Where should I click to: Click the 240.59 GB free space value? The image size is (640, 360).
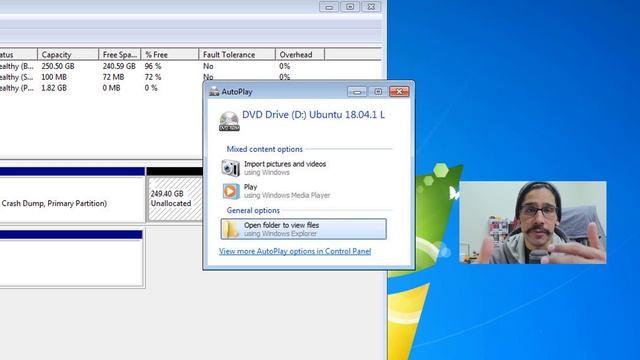point(119,66)
